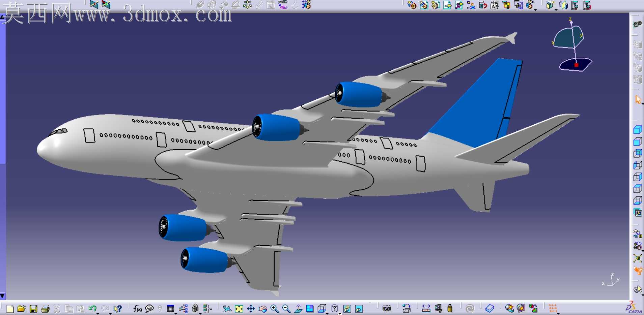Viewport: 644px width, 315px height.
Task: Switch to Isometric View cube
Action: coord(322,309)
